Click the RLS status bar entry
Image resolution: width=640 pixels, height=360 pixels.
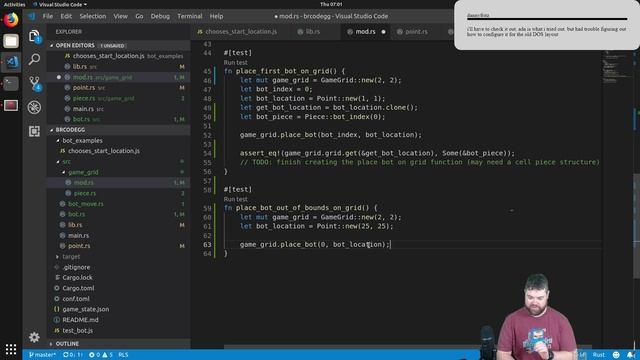tap(123, 355)
